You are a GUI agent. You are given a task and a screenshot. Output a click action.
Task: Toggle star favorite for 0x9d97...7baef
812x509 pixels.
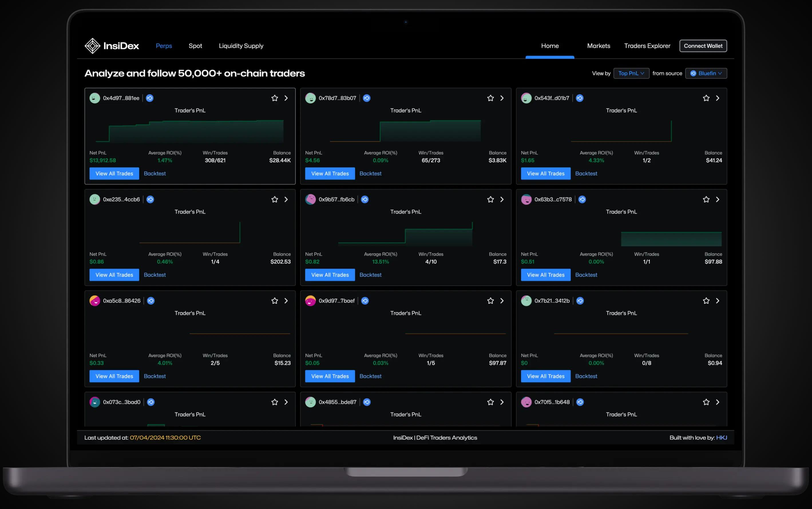tap(490, 301)
